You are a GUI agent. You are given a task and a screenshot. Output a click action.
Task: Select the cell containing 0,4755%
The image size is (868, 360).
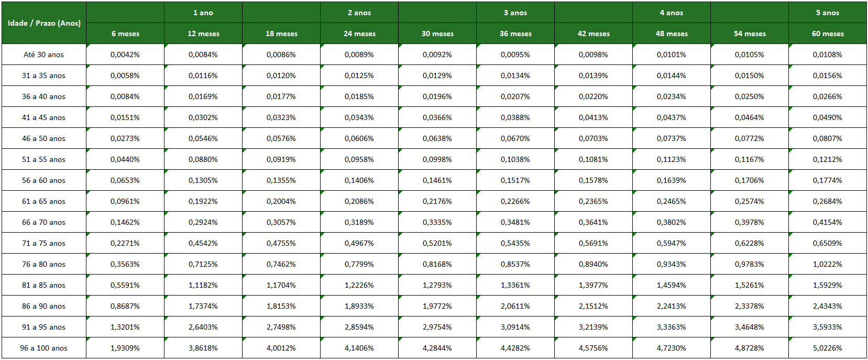[x=281, y=243]
